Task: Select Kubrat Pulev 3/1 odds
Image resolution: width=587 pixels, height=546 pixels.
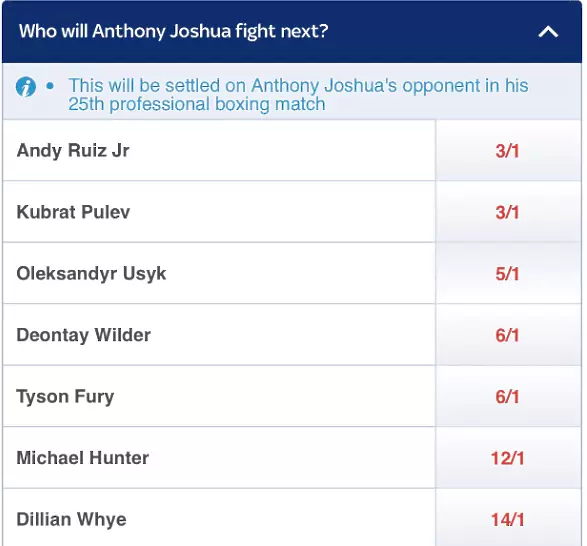Action: 508,212
